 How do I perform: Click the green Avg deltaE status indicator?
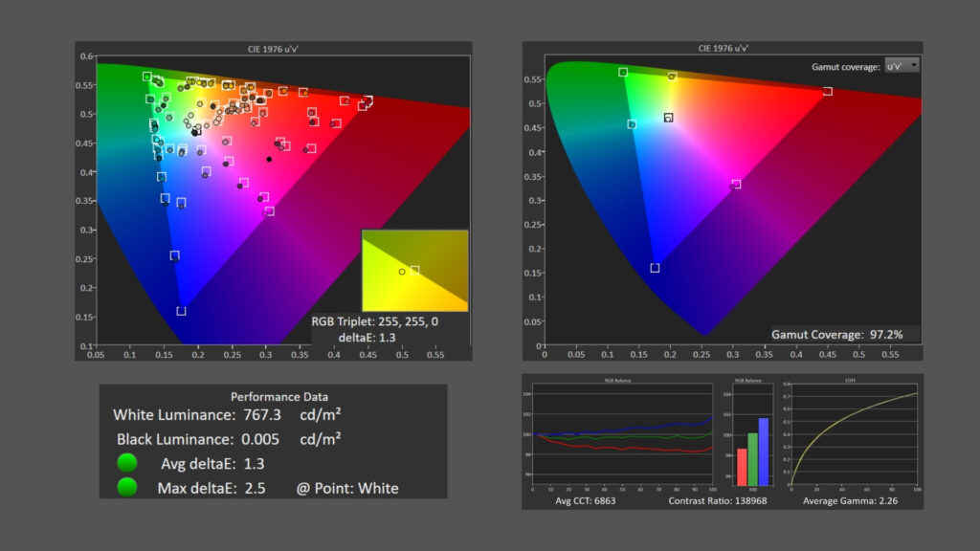point(127,464)
